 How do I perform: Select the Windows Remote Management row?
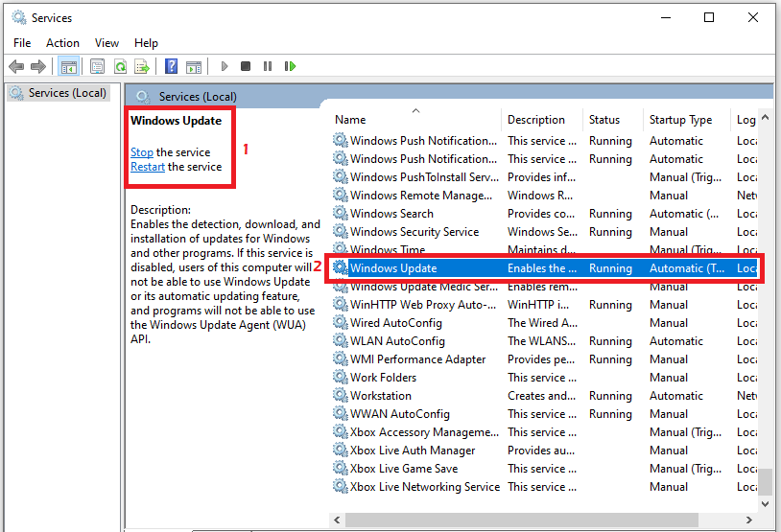click(544, 196)
